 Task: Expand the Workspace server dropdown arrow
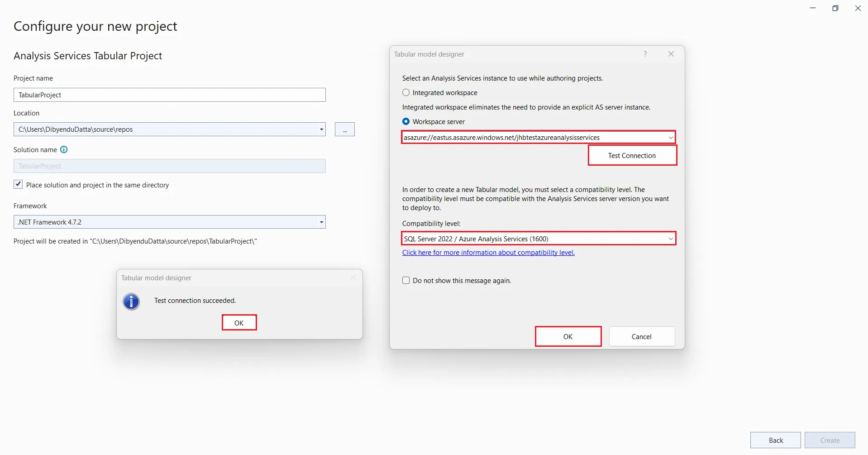click(670, 138)
